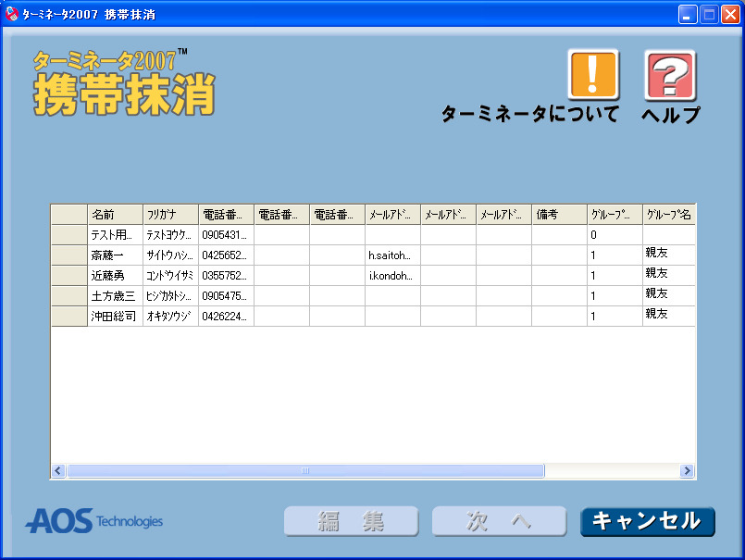The image size is (745, 560).
Task: Click the グループ名 column header
Action: tap(669, 215)
